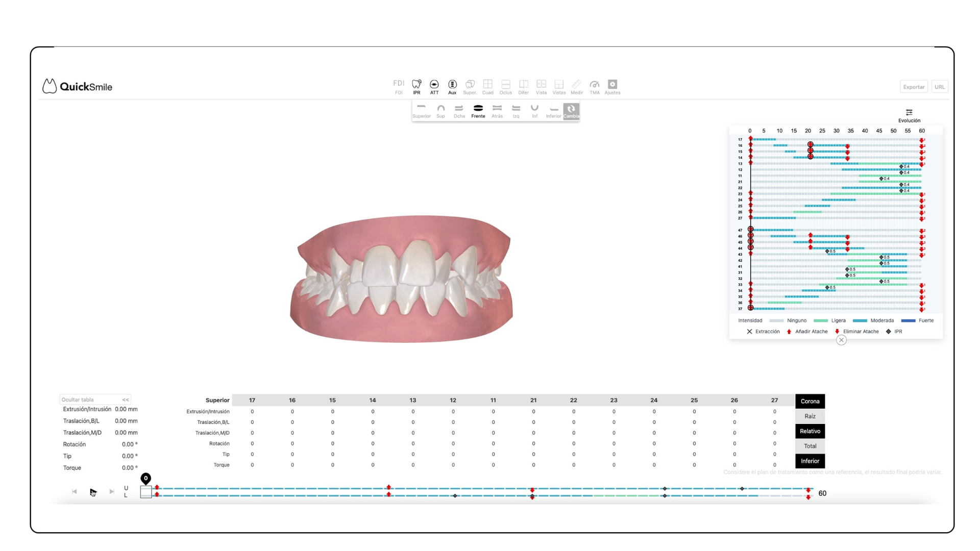Click the Exportar button
This screenshot has width=980, height=551.
[914, 87]
